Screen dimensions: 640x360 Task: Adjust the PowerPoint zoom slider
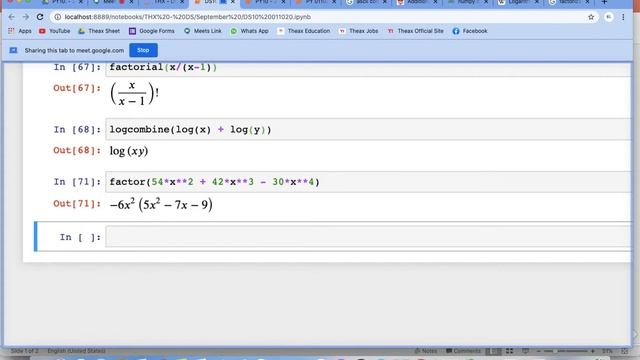565,351
